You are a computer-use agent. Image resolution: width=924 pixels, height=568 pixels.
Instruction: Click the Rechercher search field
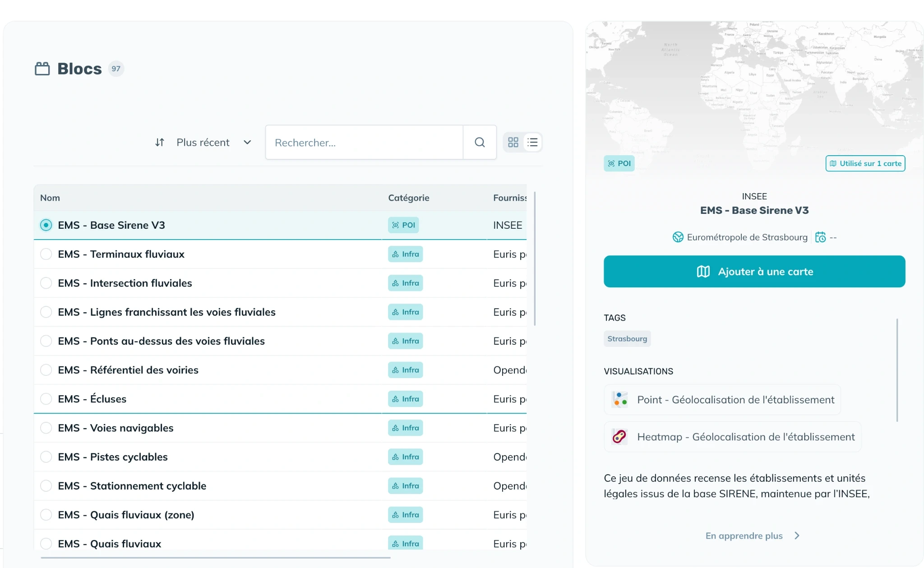(364, 143)
